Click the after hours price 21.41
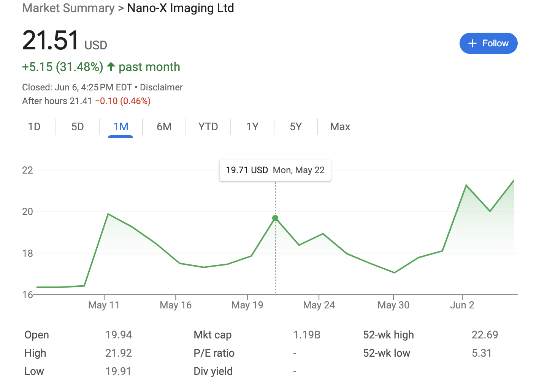Image resolution: width=539 pixels, height=392 pixels. 81,101
